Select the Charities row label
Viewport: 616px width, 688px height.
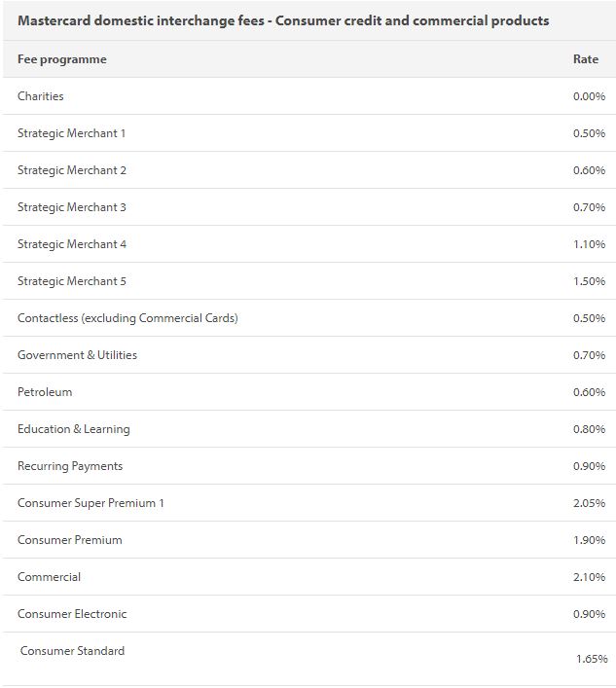[x=41, y=96]
